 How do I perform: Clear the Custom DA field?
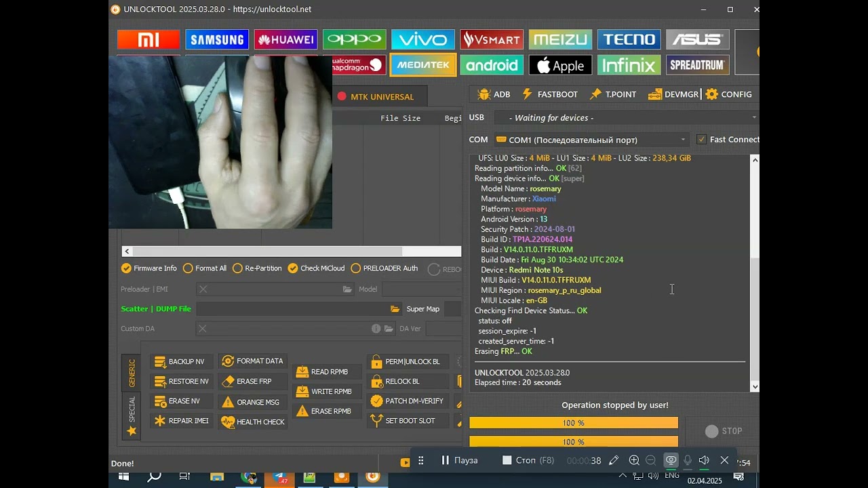(x=202, y=329)
